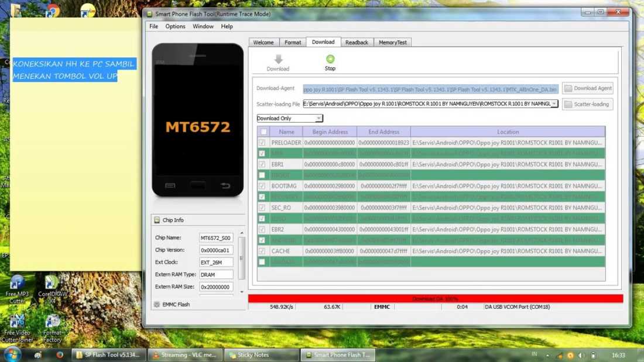Open the Options menu
This screenshot has height=362, width=644.
pos(176,26)
